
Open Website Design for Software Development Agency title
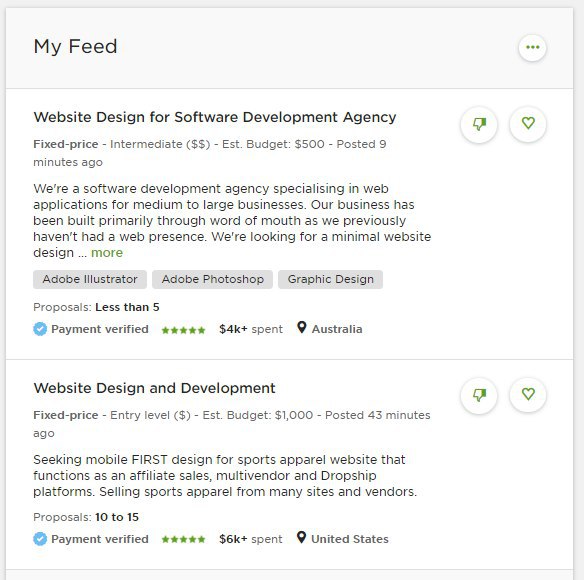click(215, 117)
